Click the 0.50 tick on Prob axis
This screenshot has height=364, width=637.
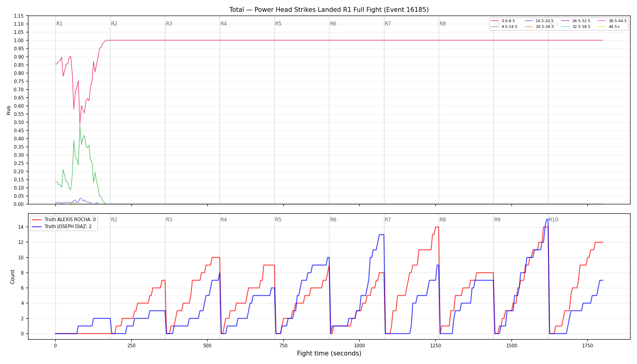(x=19, y=122)
